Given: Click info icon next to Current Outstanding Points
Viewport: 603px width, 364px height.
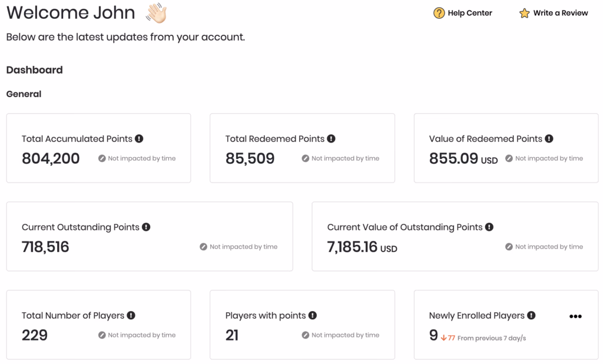Looking at the screenshot, I should (146, 227).
